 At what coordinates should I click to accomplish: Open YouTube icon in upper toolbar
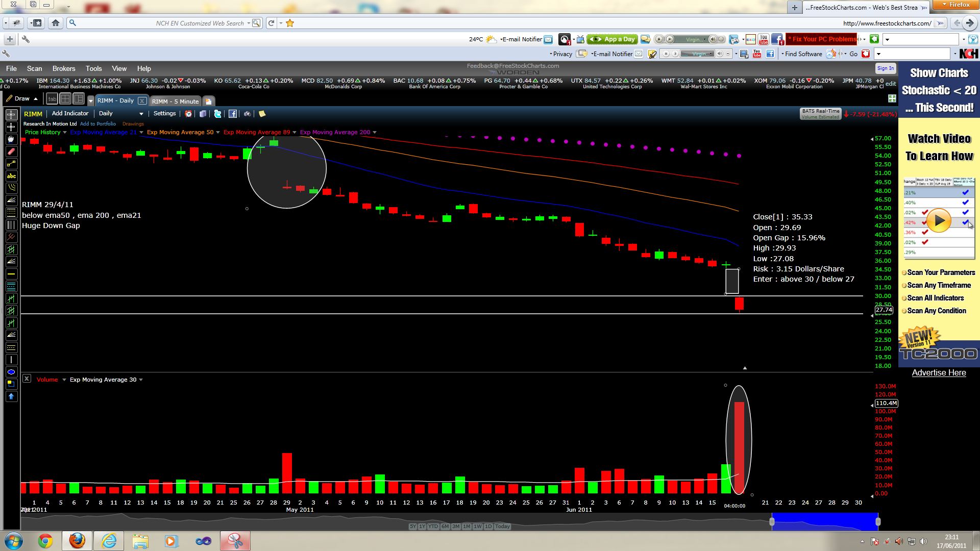[764, 39]
